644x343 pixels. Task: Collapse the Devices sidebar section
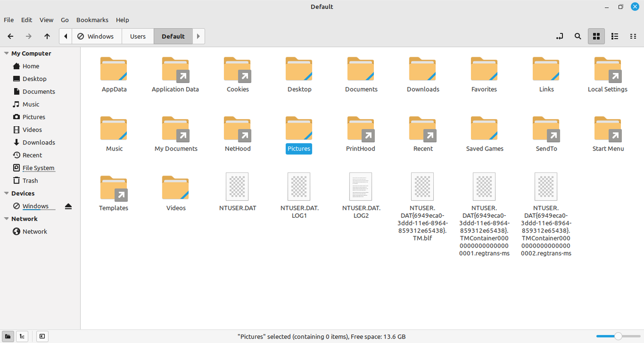[7, 193]
